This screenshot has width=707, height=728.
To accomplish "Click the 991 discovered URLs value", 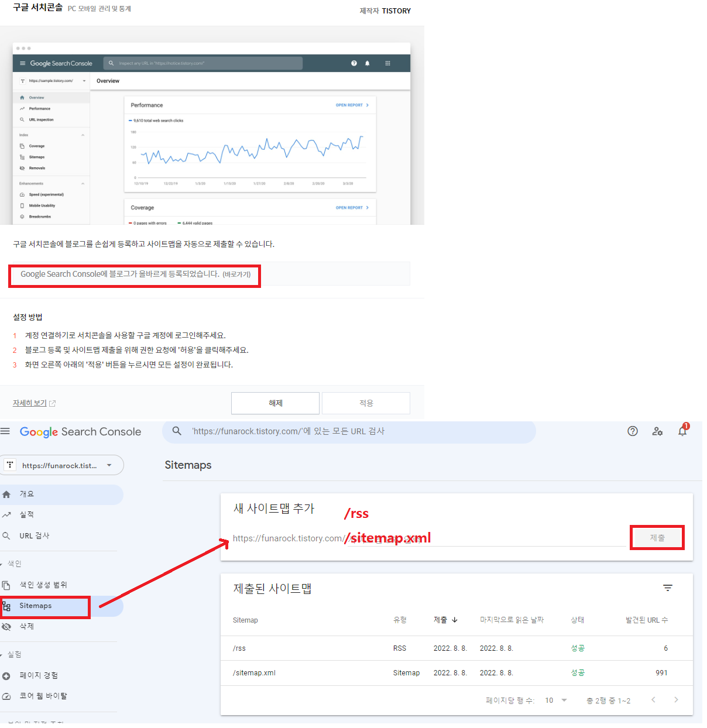I will 661,673.
